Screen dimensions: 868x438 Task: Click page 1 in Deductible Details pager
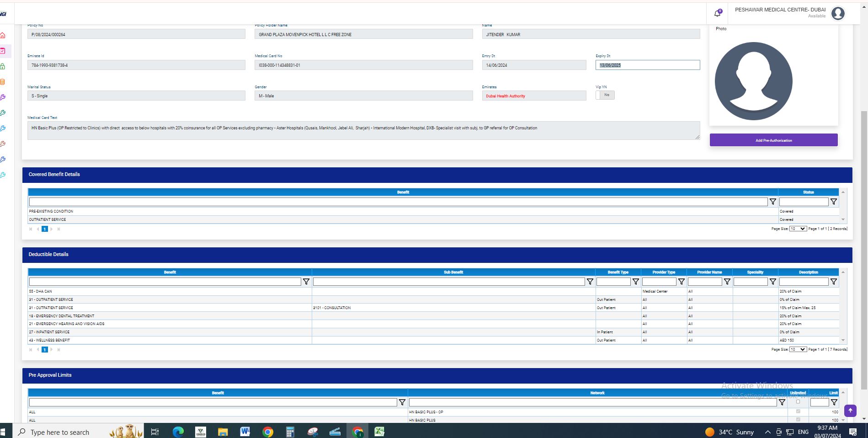click(45, 350)
